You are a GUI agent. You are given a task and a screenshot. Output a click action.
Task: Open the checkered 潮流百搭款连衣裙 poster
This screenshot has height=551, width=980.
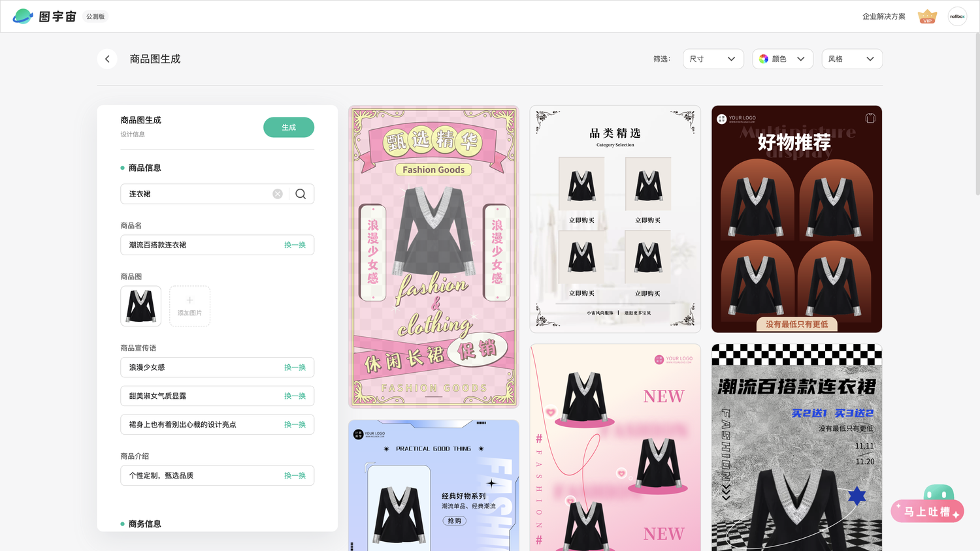(x=797, y=448)
